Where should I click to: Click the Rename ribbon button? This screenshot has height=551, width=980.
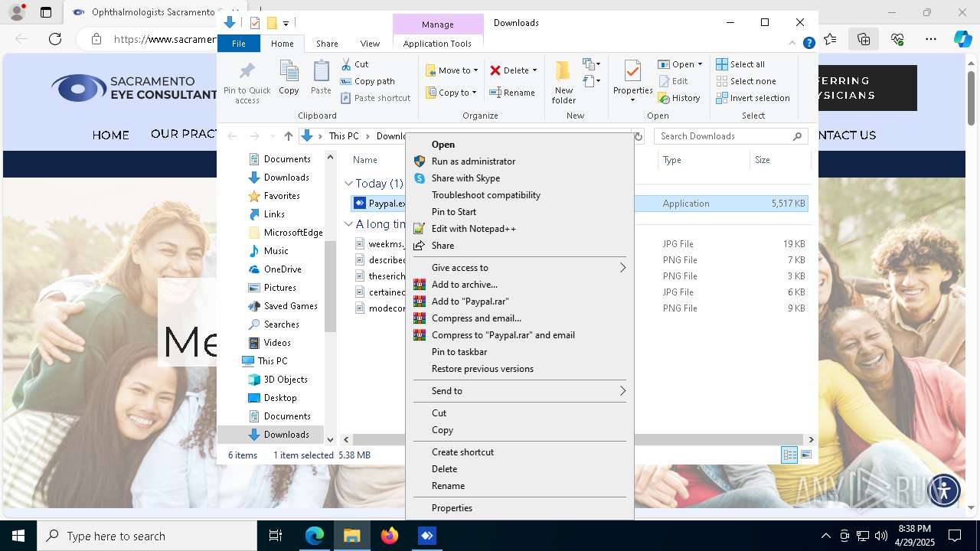point(512,93)
